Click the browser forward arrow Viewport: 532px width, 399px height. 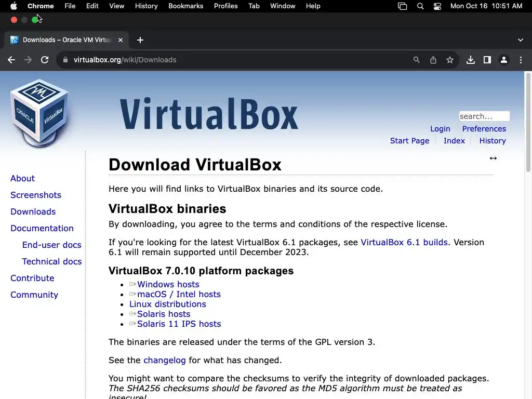point(28,60)
